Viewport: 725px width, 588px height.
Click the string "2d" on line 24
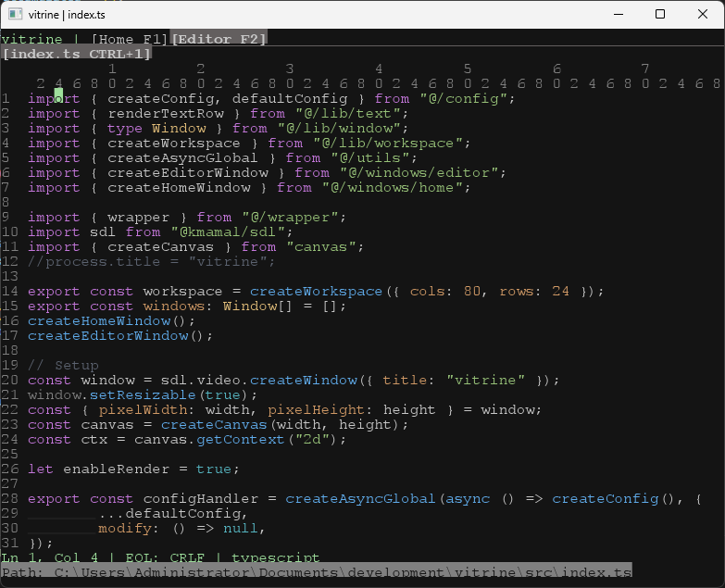[x=312, y=439]
